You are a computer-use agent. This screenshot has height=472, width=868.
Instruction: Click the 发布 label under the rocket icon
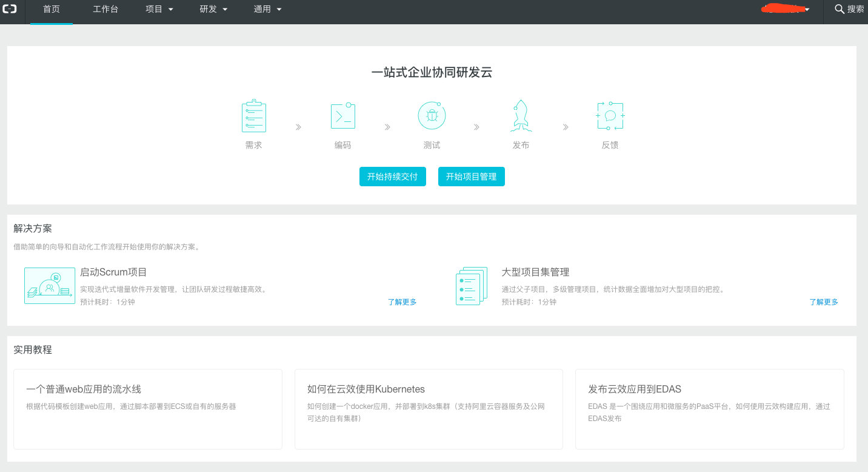(521, 146)
